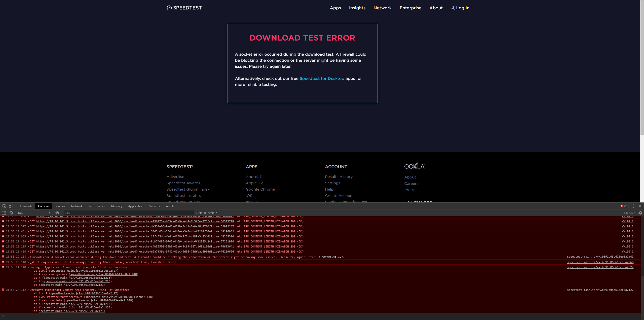644x320 pixels.
Task: Open DevTools three-dot customize menu
Action: coord(633,206)
